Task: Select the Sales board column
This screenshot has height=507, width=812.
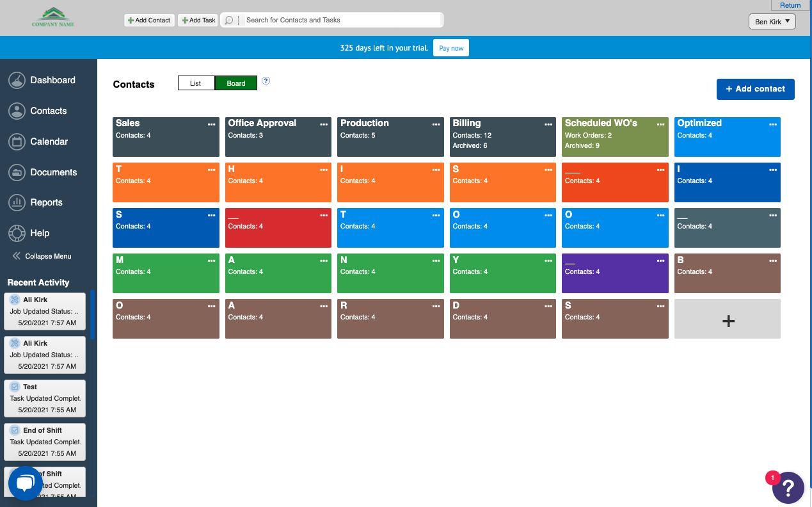Action: point(166,137)
